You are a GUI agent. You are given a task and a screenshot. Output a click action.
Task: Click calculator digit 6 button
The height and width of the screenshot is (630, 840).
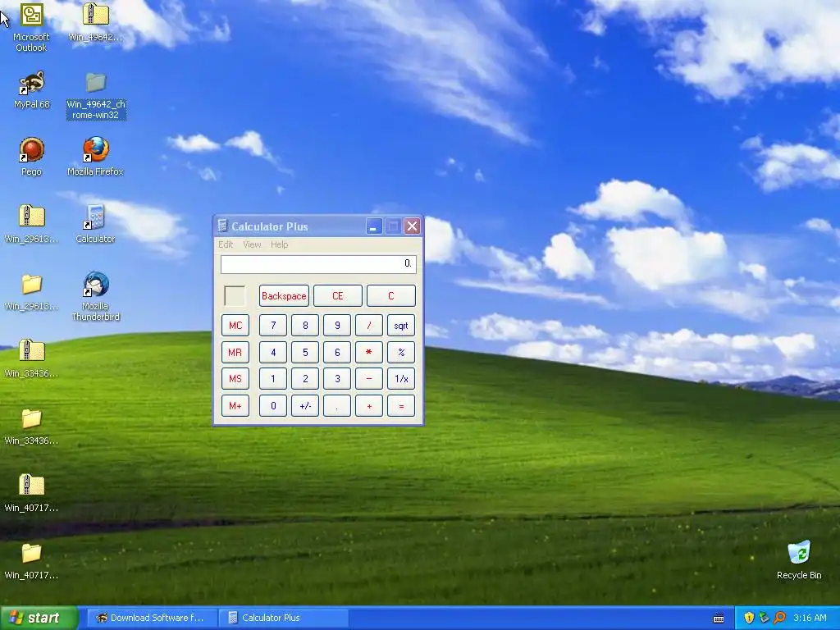pos(337,352)
